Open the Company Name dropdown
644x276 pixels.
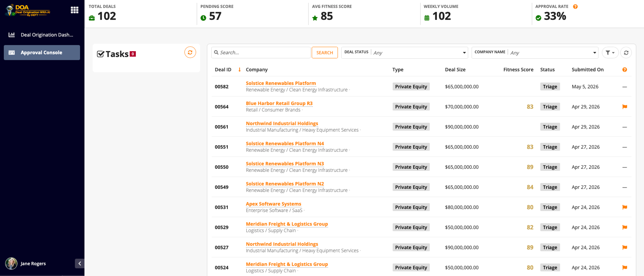(535, 53)
